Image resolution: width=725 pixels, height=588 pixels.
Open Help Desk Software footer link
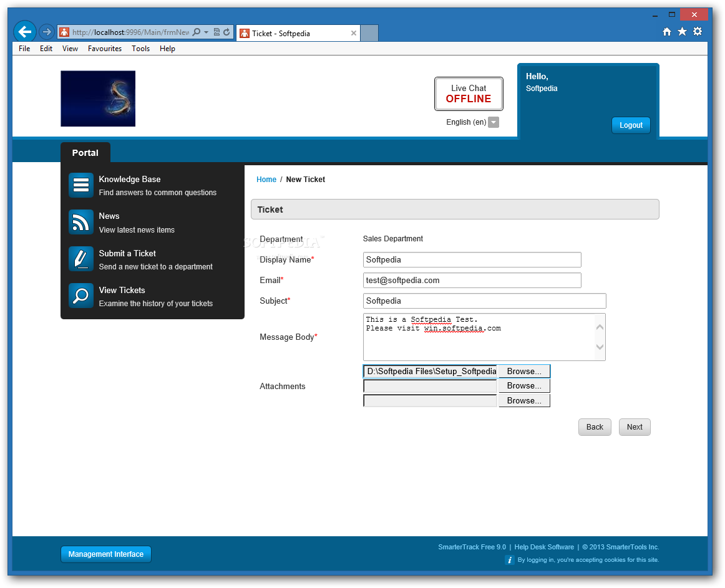(x=544, y=547)
